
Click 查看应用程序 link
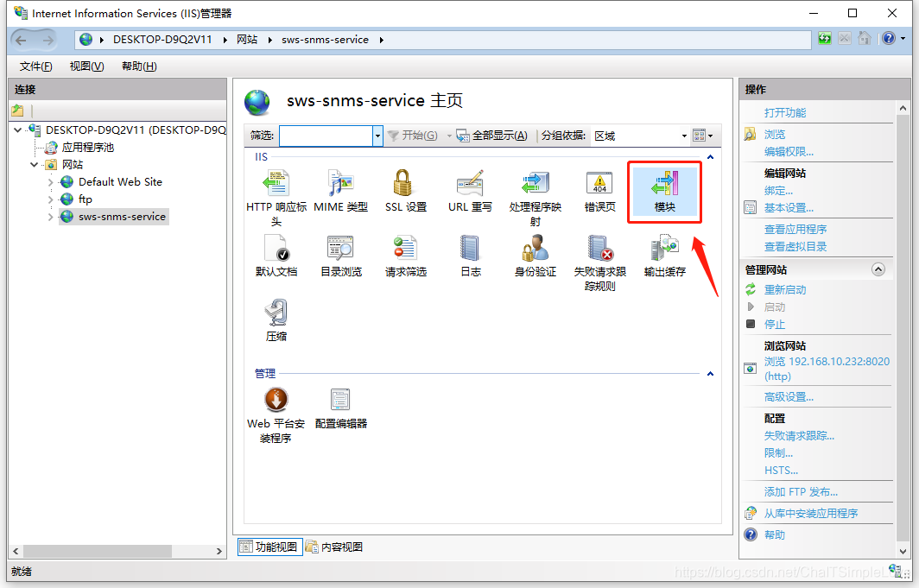click(795, 230)
